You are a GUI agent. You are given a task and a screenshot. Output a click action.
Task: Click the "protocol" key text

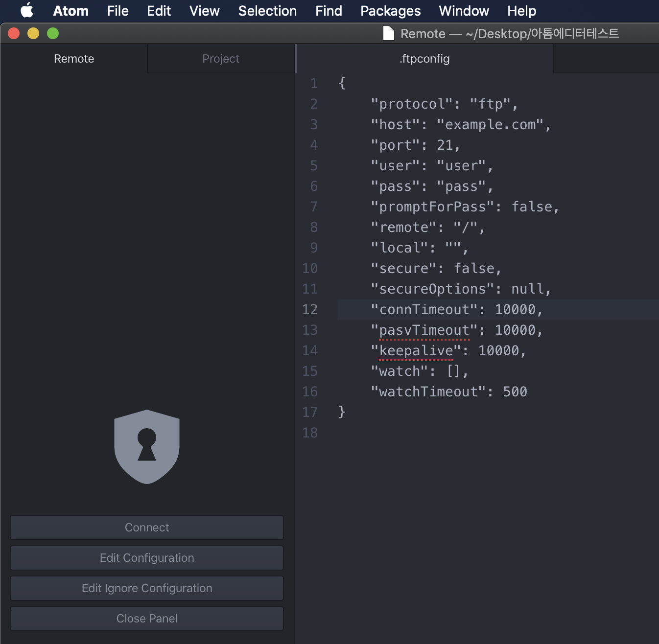click(x=412, y=104)
